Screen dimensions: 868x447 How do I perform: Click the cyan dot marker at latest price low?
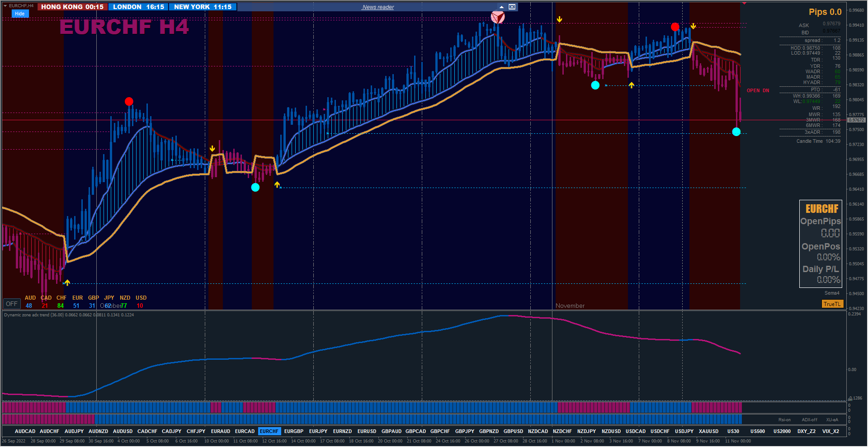(x=736, y=132)
